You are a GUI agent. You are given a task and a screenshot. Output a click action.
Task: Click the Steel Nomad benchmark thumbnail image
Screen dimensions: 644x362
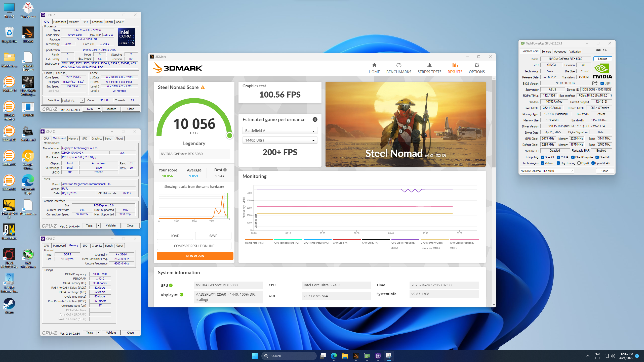click(x=406, y=124)
